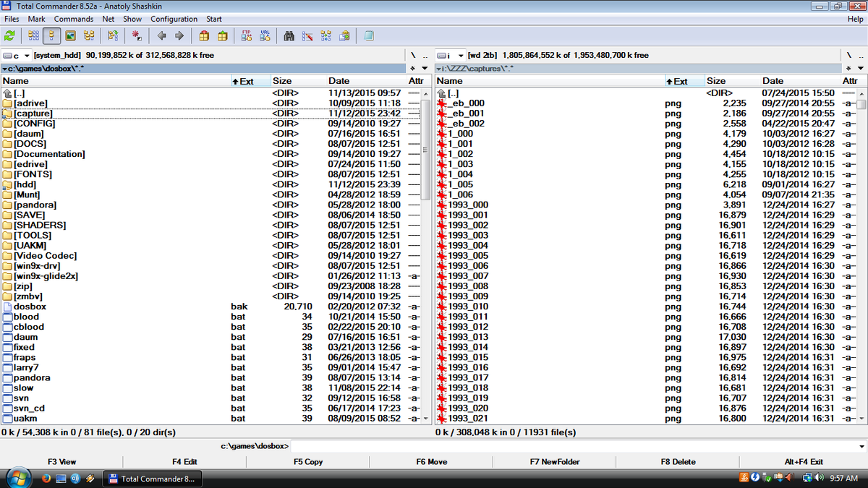Select the full details view toolbar icon

tap(52, 35)
